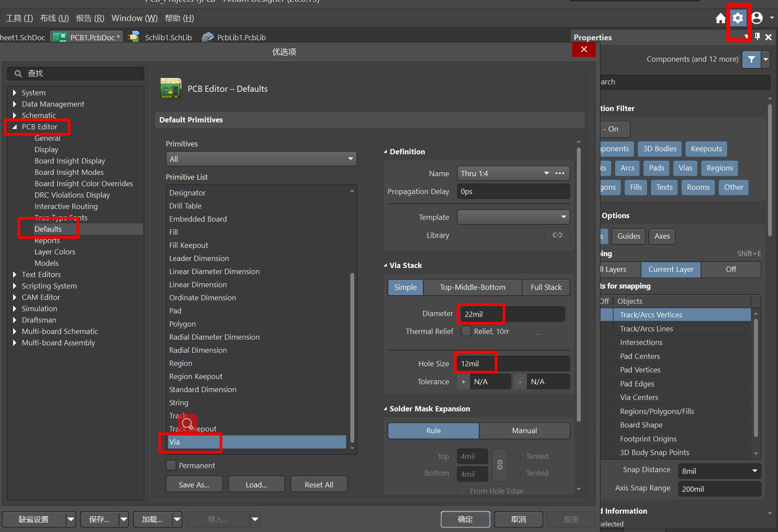Open the Primitives All dropdown
778x532 pixels.
click(262, 159)
